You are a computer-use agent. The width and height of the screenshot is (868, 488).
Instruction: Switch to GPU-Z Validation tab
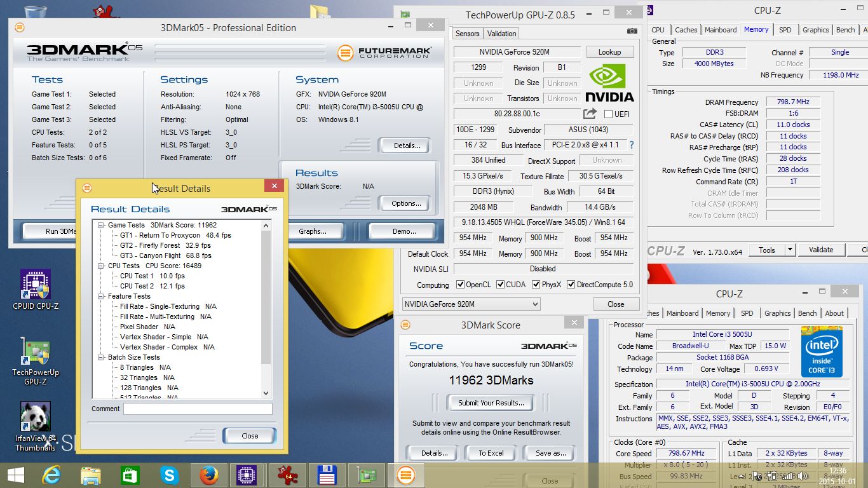pyautogui.click(x=502, y=34)
